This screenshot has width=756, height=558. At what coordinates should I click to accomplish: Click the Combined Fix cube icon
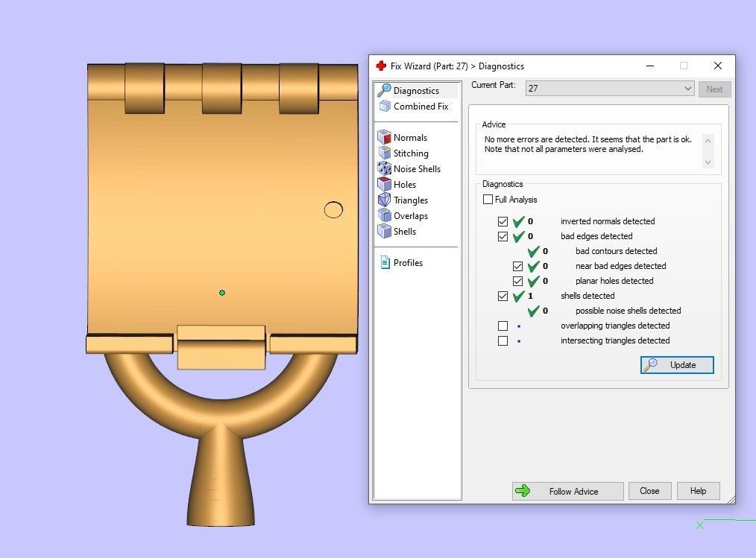[x=384, y=106]
